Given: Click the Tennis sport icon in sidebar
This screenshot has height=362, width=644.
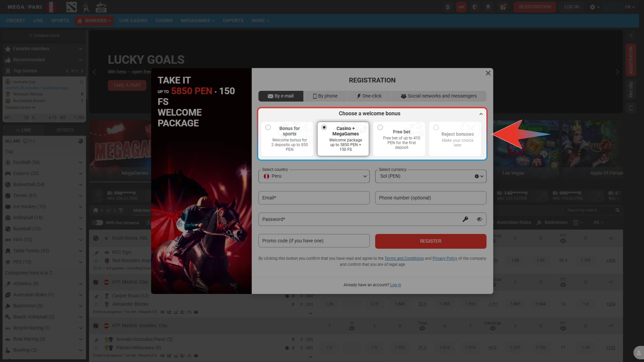Looking at the screenshot, I should pyautogui.click(x=8, y=196).
